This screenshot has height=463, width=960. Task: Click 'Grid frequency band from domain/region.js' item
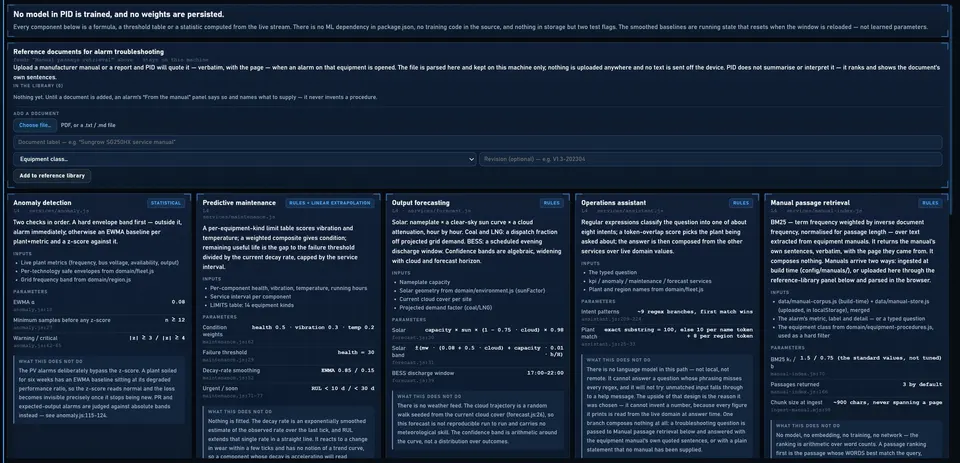coord(76,279)
